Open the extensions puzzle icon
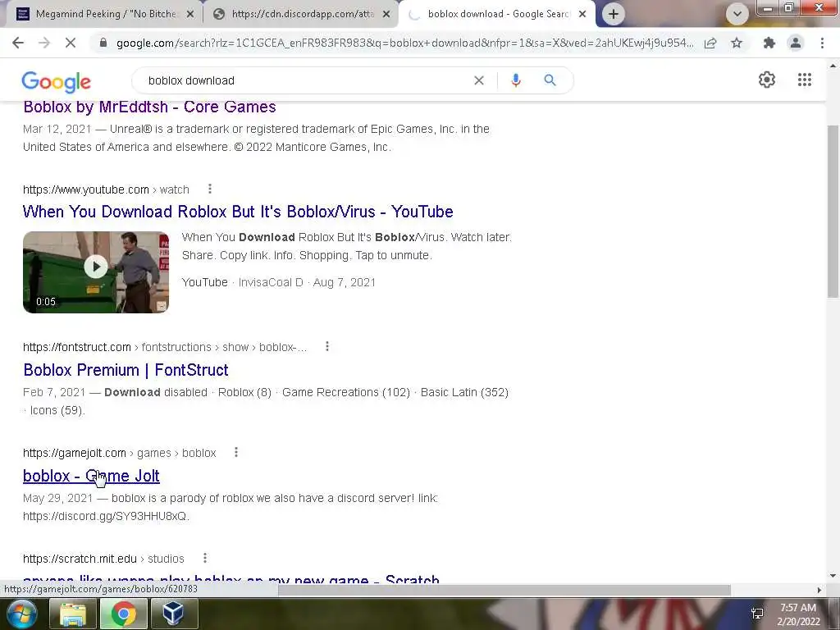 [769, 43]
